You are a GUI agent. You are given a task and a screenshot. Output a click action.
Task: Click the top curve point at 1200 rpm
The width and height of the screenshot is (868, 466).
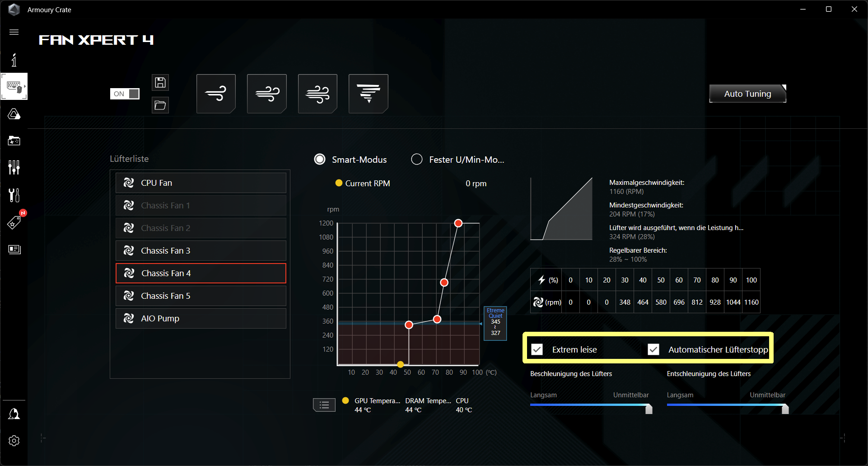(458, 223)
